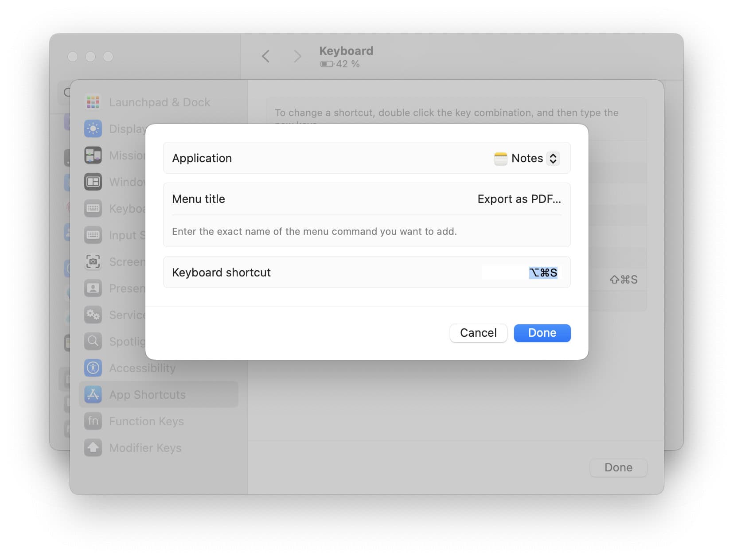Switch to the Windows settings entry
This screenshot has height=560, width=733.
(x=93, y=182)
